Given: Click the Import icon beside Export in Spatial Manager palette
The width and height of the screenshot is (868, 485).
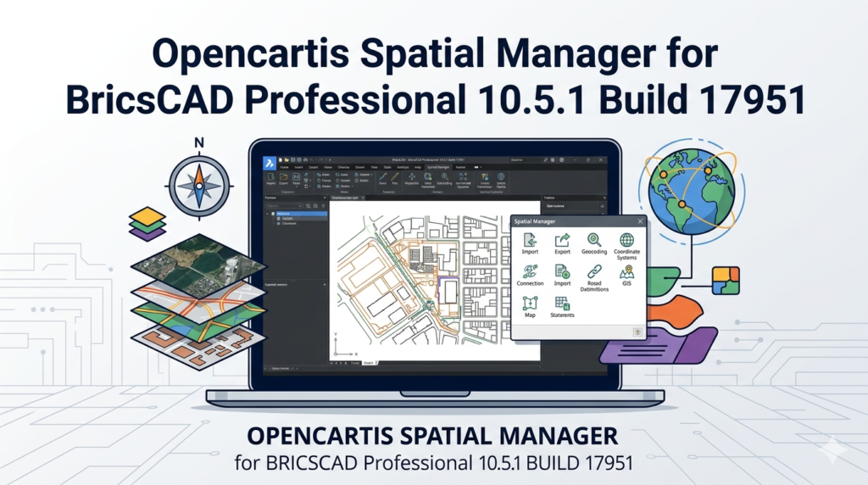Looking at the screenshot, I should pyautogui.click(x=530, y=240).
